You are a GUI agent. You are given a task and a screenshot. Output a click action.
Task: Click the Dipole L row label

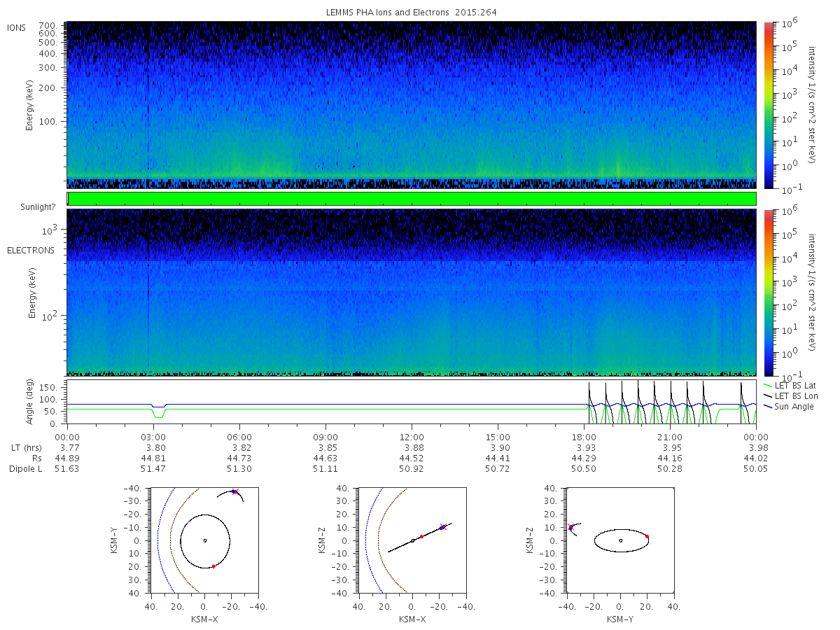tap(25, 469)
